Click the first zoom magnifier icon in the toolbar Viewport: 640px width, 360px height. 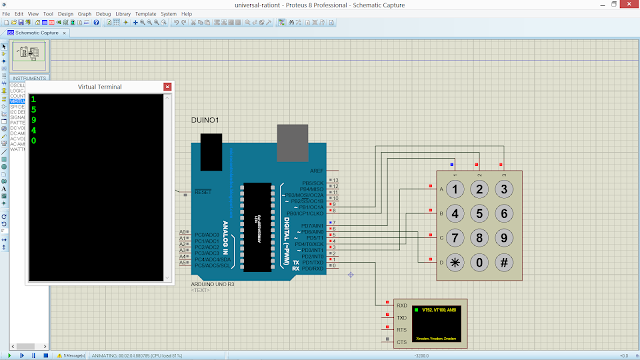[142, 22]
